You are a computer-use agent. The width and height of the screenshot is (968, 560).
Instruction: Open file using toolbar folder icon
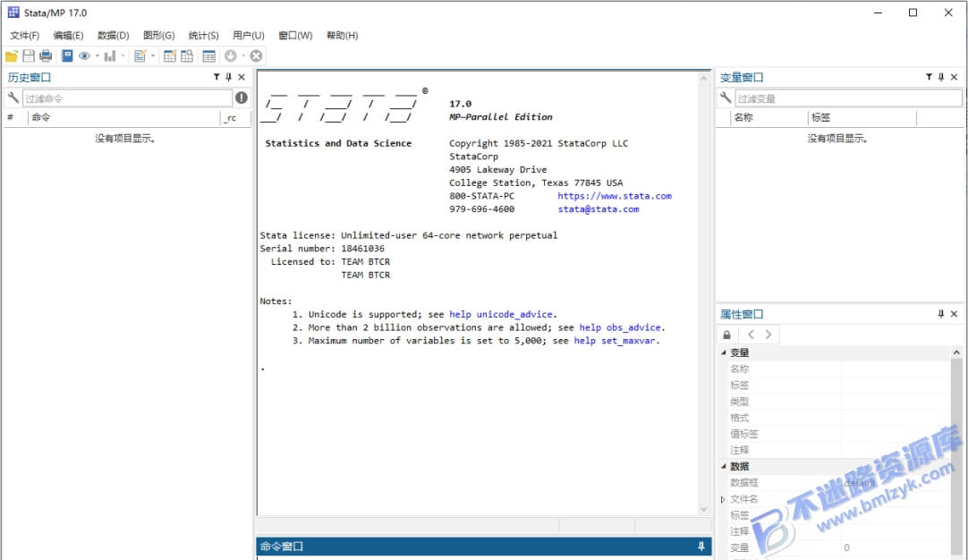tap(11, 56)
